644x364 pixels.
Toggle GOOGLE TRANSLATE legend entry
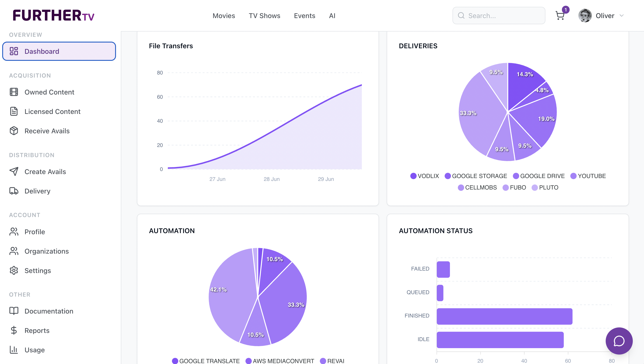coord(206,360)
